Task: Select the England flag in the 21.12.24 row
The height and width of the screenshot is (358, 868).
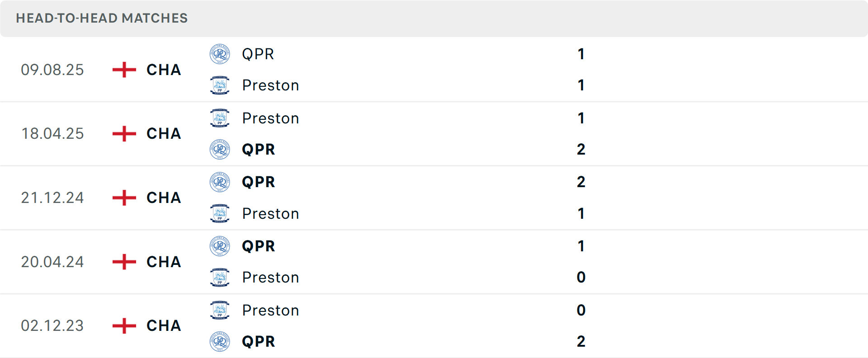Action: [123, 198]
